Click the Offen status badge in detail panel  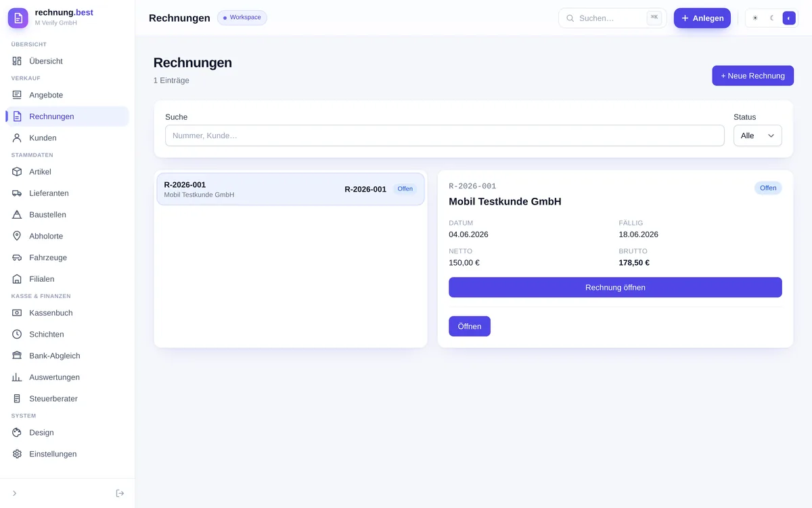point(768,188)
